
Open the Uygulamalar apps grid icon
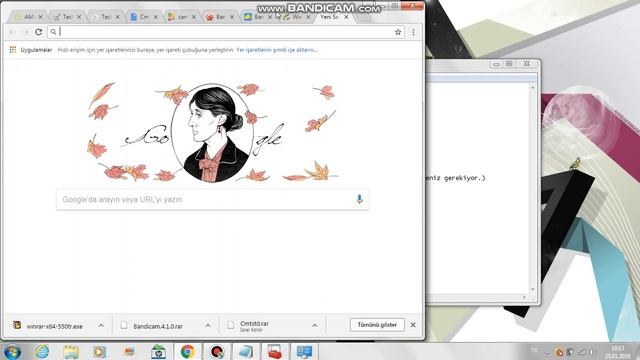(13, 50)
